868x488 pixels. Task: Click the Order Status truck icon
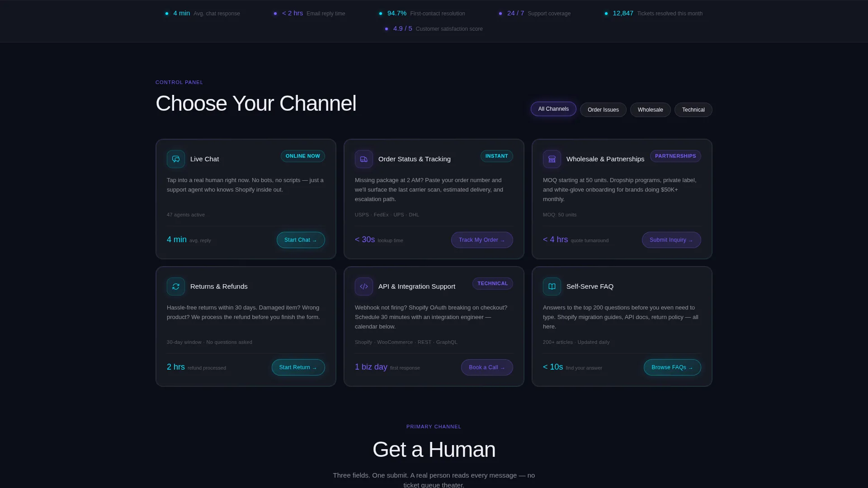(x=364, y=159)
